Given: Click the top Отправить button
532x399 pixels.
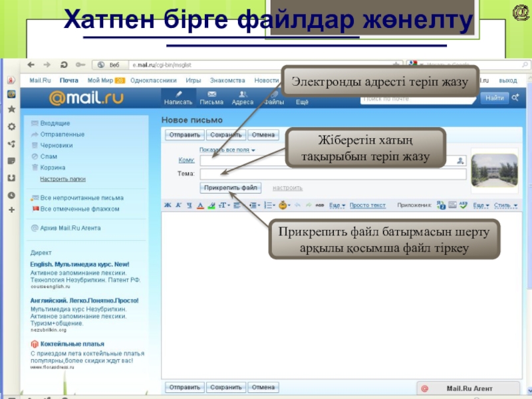Looking at the screenshot, I should click(x=184, y=135).
